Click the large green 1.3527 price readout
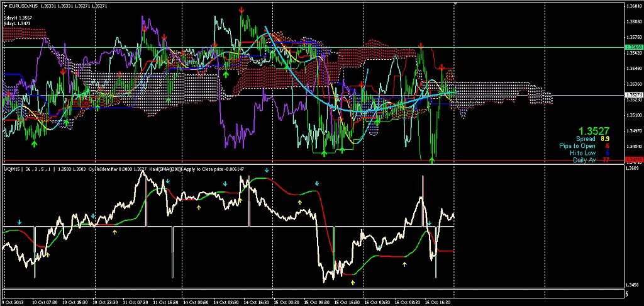The width and height of the screenshot is (644, 306). [594, 130]
